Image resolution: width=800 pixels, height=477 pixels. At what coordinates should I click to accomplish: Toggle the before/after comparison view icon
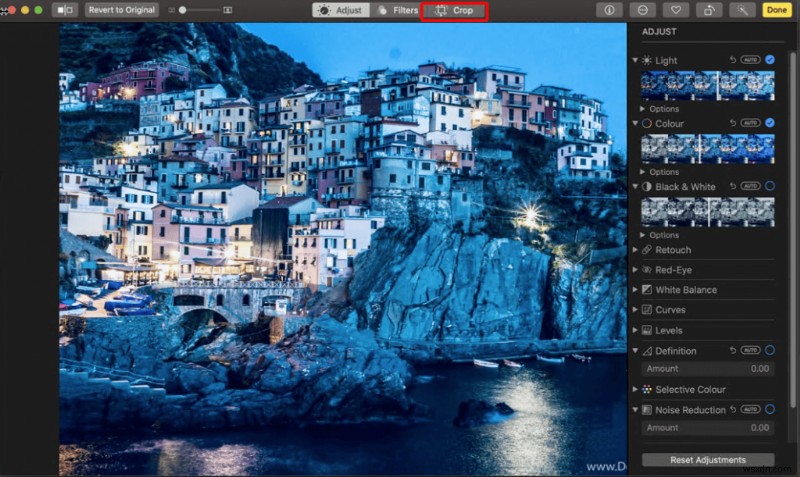tap(65, 10)
